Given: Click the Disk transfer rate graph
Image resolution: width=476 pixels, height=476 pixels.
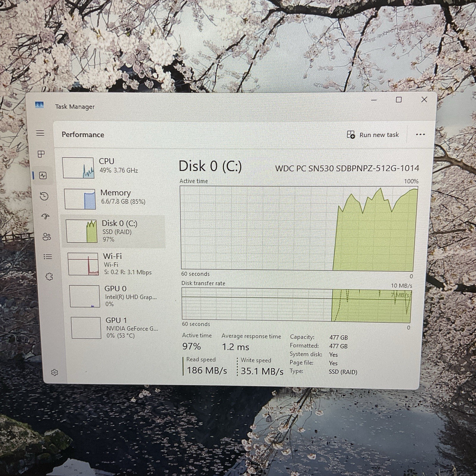Looking at the screenshot, I should coord(297,305).
